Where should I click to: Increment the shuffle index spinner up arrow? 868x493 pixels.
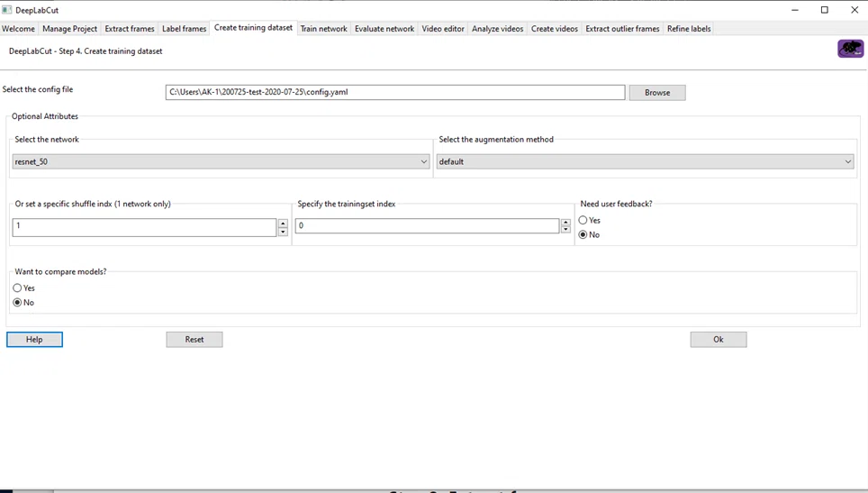(x=283, y=224)
